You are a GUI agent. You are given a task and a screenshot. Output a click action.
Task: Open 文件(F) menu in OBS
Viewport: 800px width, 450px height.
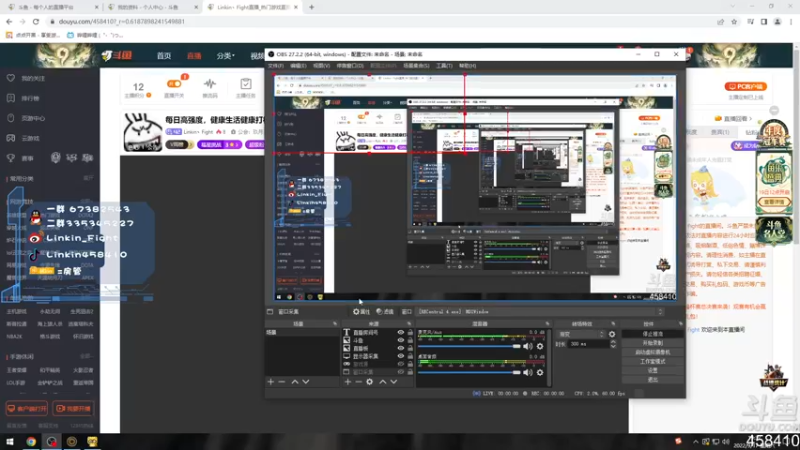pos(276,66)
